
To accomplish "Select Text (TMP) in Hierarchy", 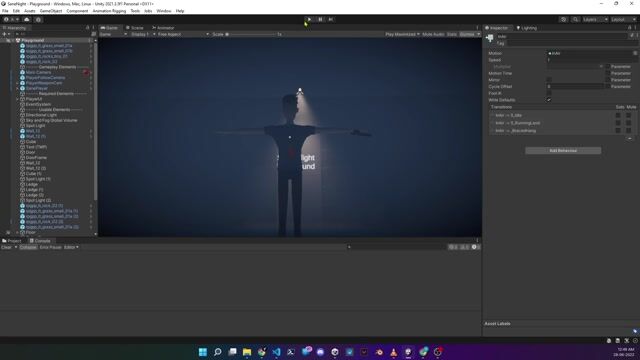I will coord(36,147).
